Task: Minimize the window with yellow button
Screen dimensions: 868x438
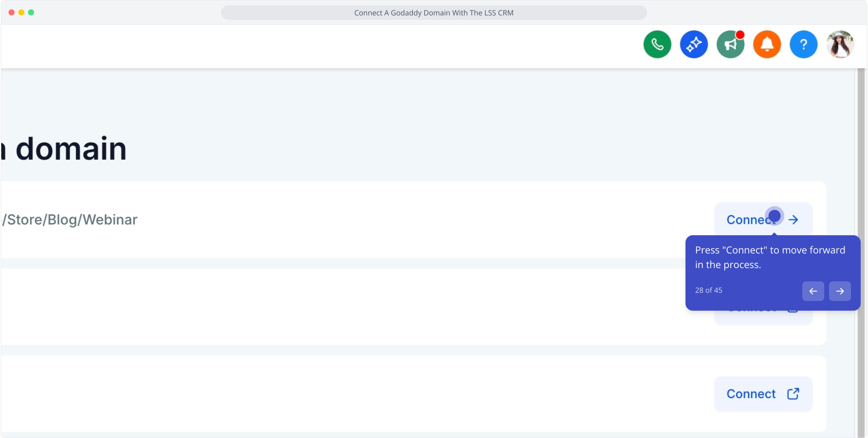Action: click(x=21, y=13)
